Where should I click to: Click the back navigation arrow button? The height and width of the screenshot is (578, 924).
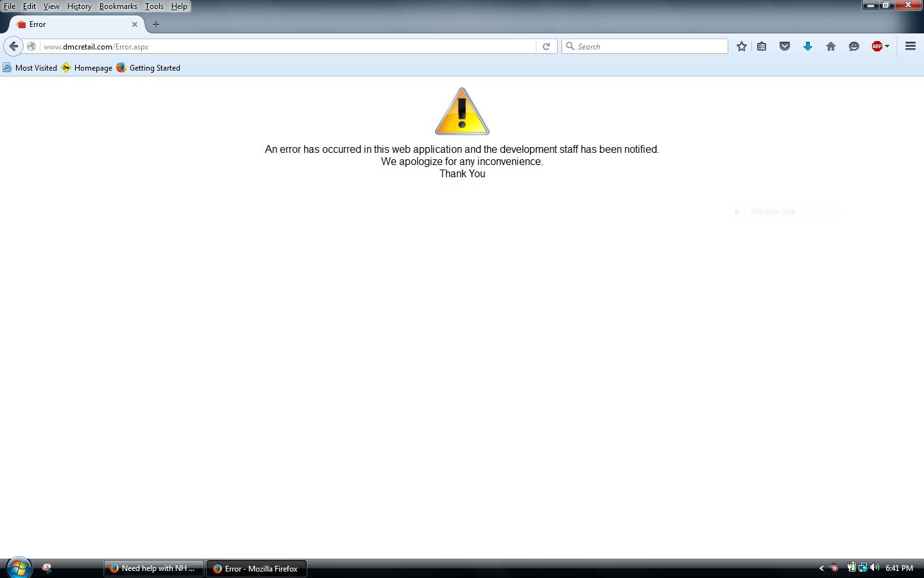coord(13,46)
